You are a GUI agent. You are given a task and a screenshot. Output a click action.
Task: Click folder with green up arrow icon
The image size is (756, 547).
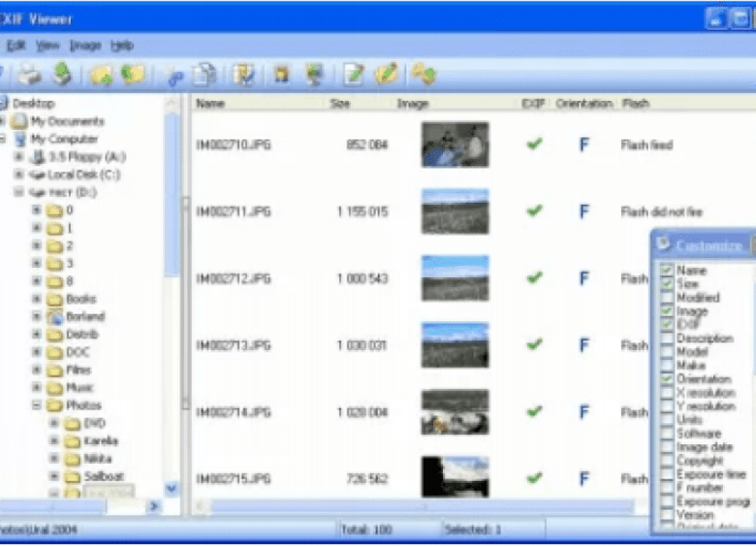point(101,76)
